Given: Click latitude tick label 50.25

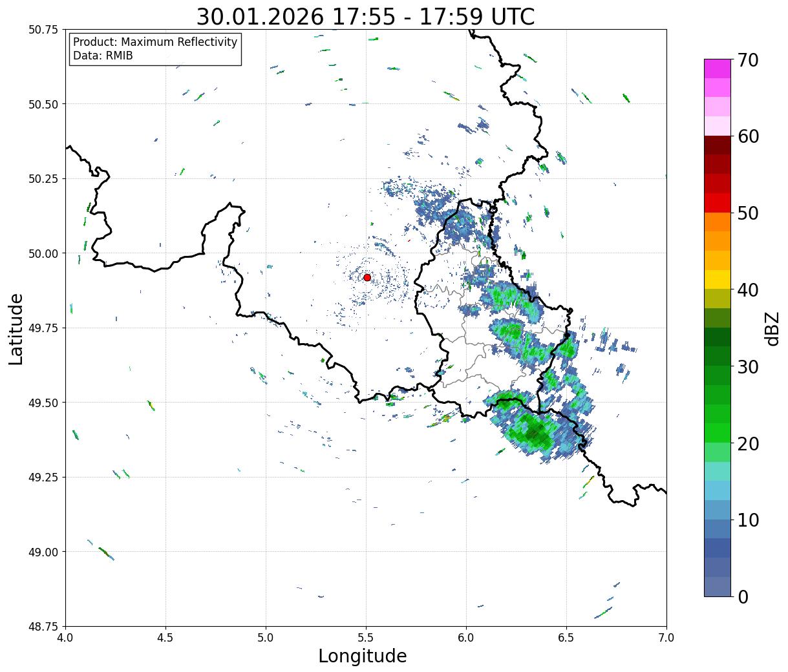Looking at the screenshot, I should [43, 179].
